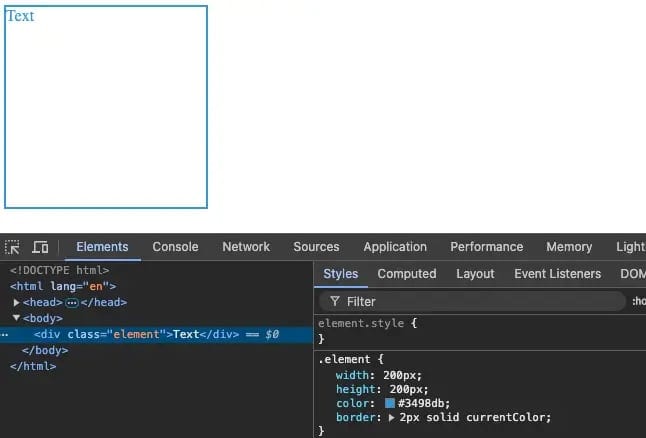Open the Console tab
Screen dimensions: 646x438
coord(175,247)
